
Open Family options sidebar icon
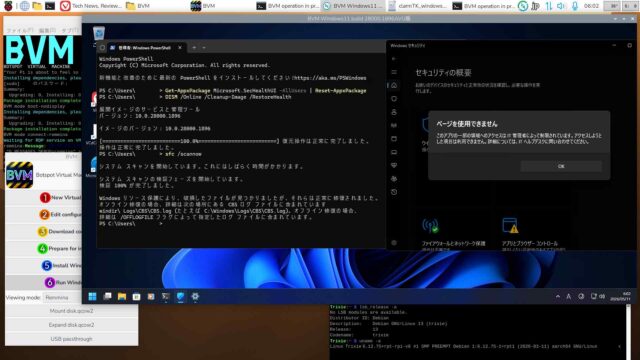coord(394,179)
